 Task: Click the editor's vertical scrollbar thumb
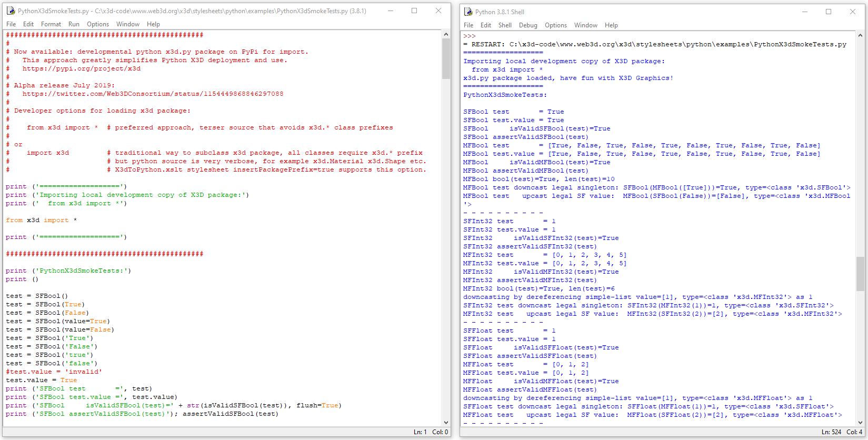point(446,58)
